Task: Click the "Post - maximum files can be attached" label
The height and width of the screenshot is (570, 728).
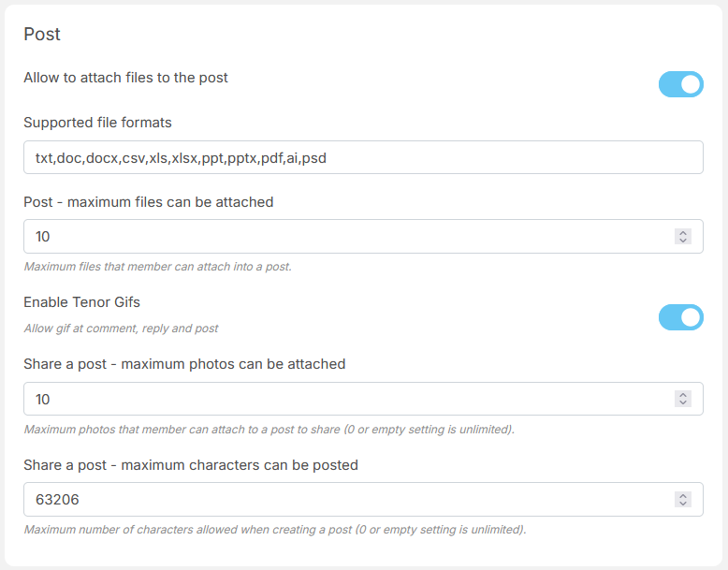Action: (x=148, y=202)
